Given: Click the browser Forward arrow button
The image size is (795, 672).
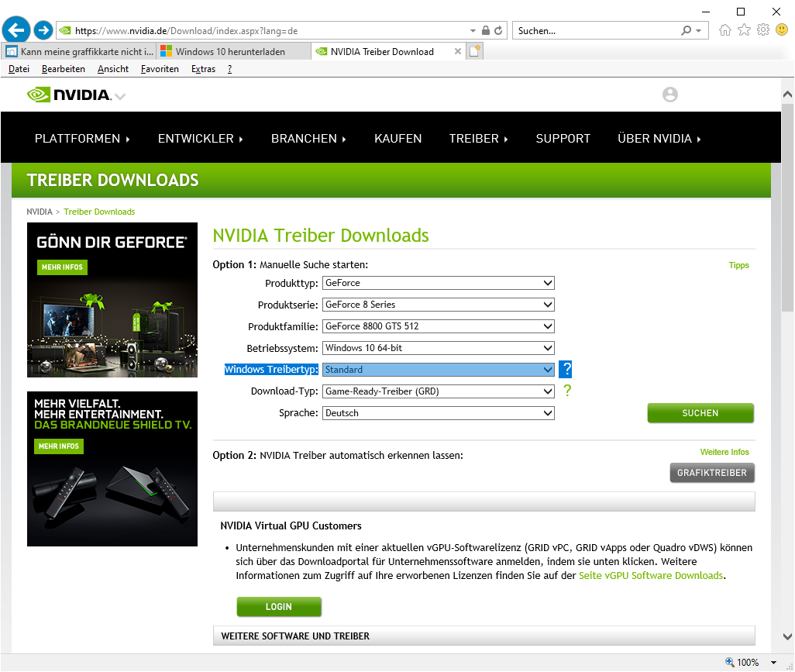Looking at the screenshot, I should coord(43,30).
